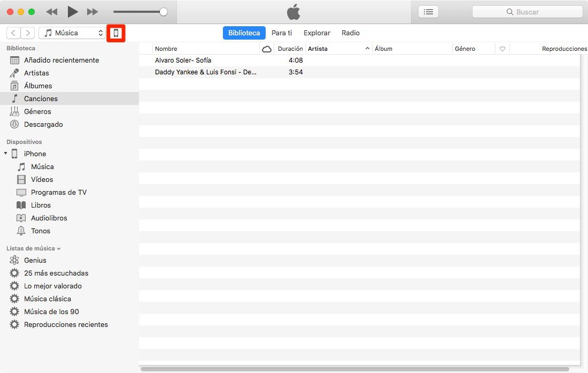Click the 3:54 duration cell
Image resolution: width=588 pixels, height=373 pixels.
pos(296,72)
